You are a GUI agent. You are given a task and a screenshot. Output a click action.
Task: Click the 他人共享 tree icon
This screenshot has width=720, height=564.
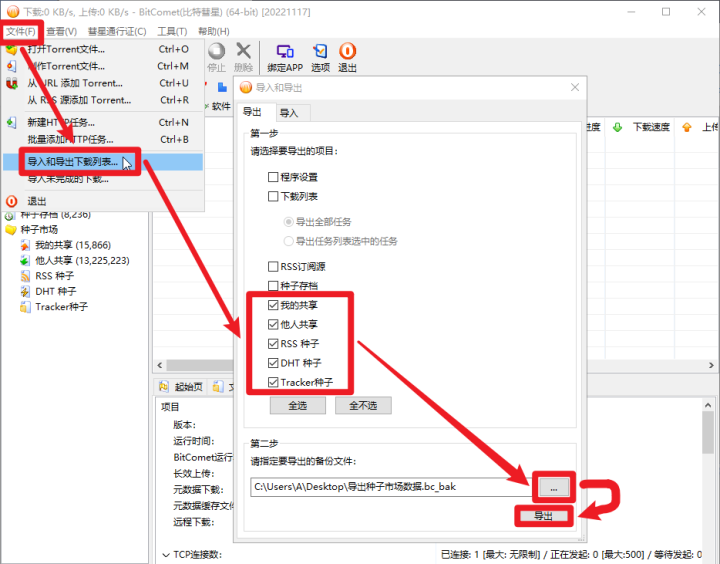point(25,261)
